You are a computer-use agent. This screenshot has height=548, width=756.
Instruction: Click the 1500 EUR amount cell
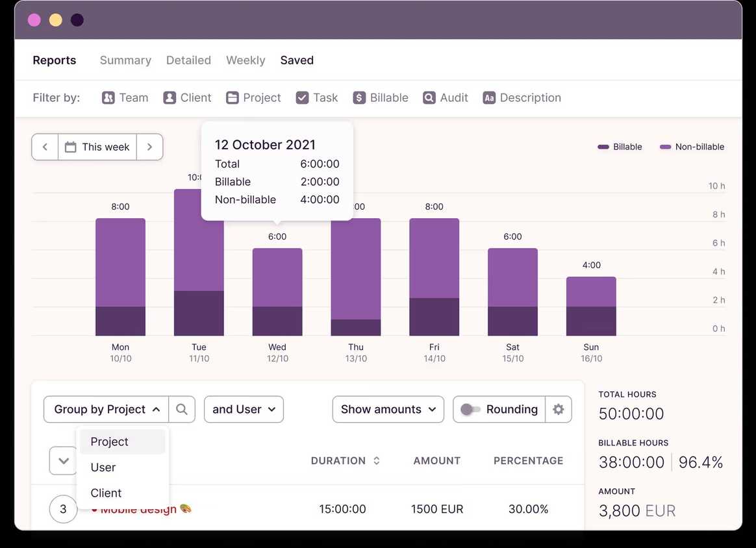[x=437, y=509]
